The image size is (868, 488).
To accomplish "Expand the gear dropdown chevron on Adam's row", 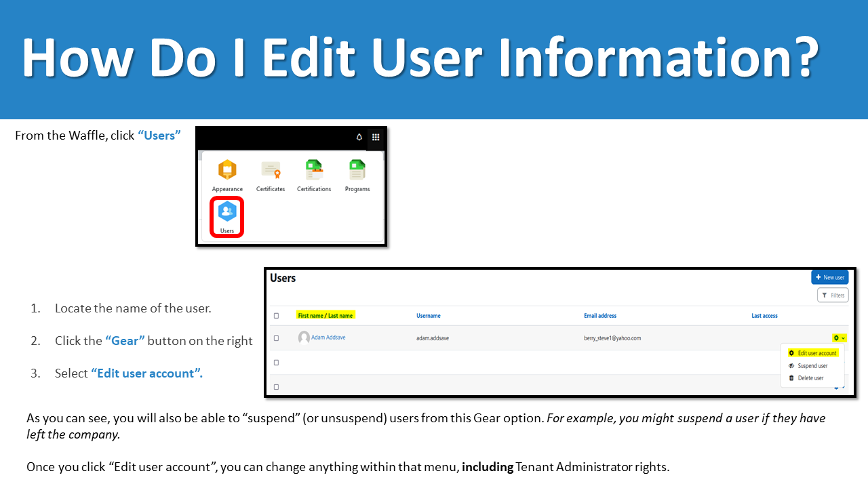I will pyautogui.click(x=843, y=338).
